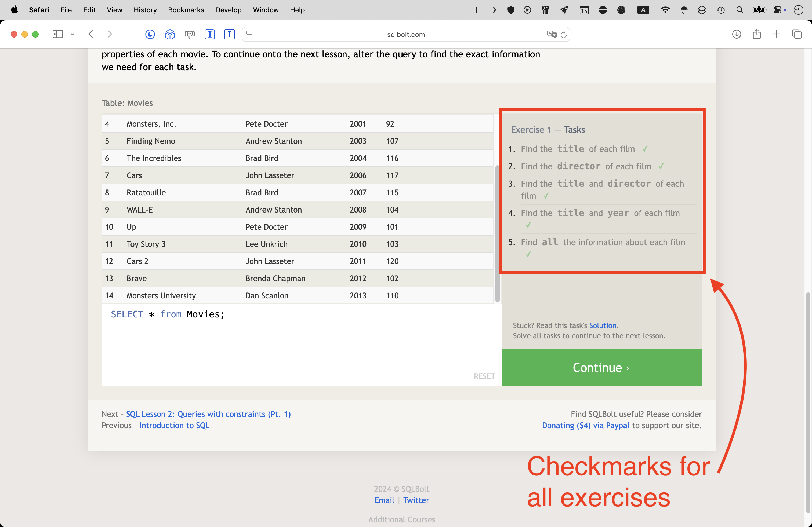Click the results table scrollbar
This screenshot has width=812, height=527.
497,233
